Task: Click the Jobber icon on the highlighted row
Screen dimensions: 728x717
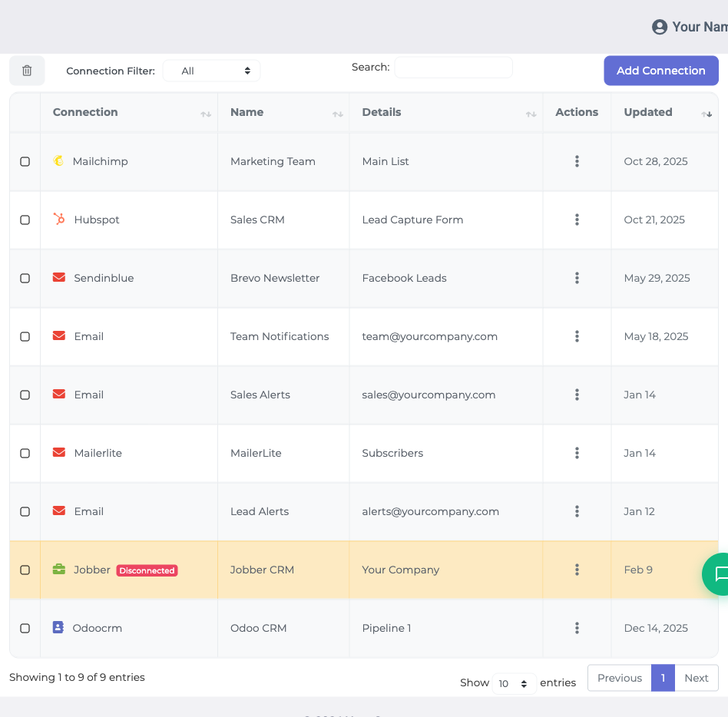Action: click(60, 570)
